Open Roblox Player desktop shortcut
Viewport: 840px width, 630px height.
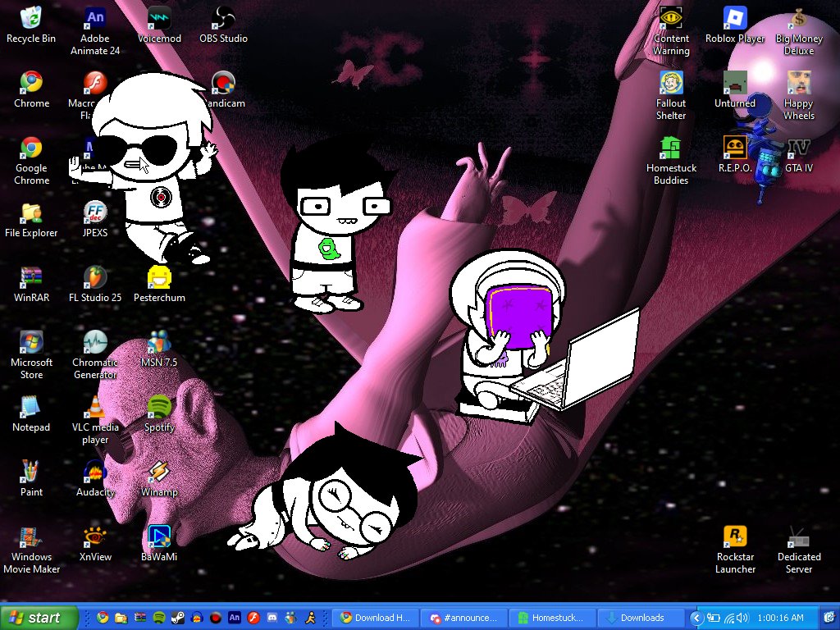735,25
